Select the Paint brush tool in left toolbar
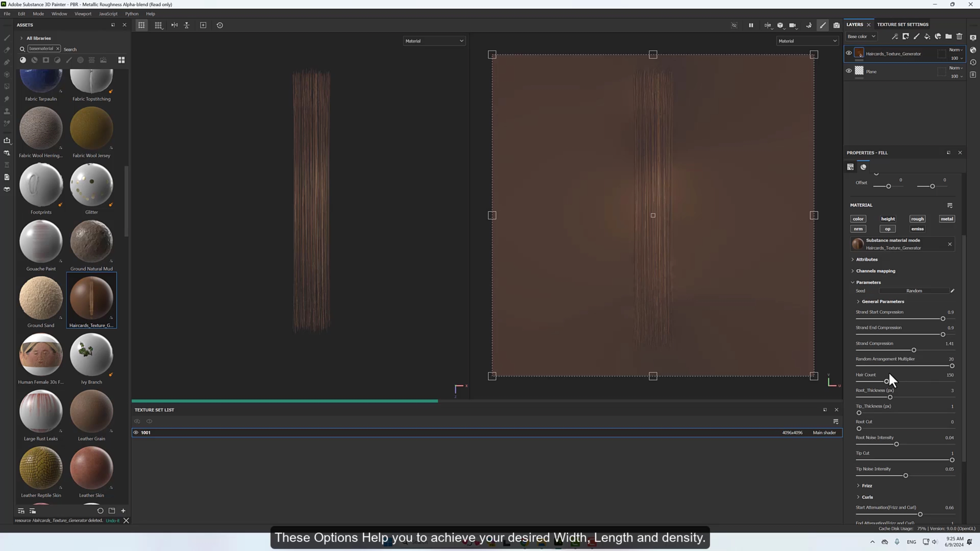The width and height of the screenshot is (980, 551). (x=7, y=37)
